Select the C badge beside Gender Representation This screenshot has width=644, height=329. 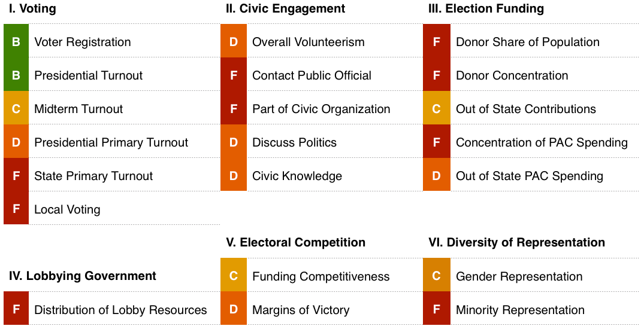pyautogui.click(x=436, y=276)
